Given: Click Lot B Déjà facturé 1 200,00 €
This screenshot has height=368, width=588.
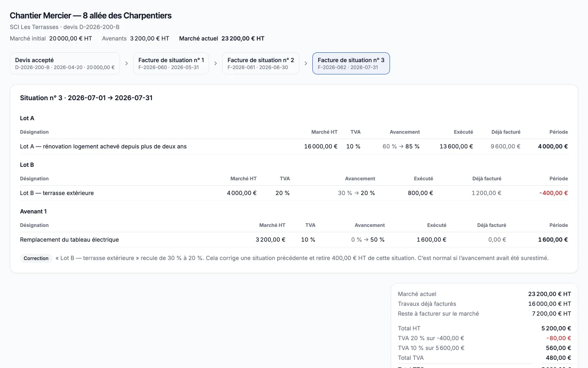Looking at the screenshot, I should pyautogui.click(x=486, y=193).
